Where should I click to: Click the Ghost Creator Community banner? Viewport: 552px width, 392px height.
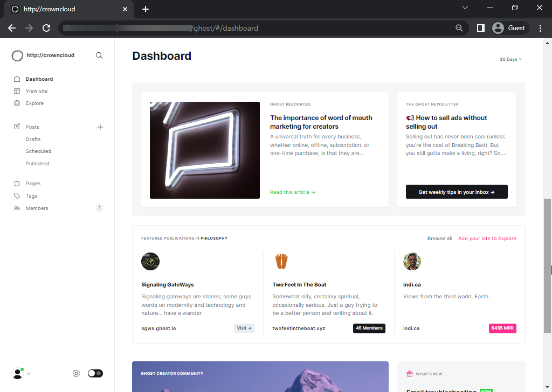coord(260,376)
